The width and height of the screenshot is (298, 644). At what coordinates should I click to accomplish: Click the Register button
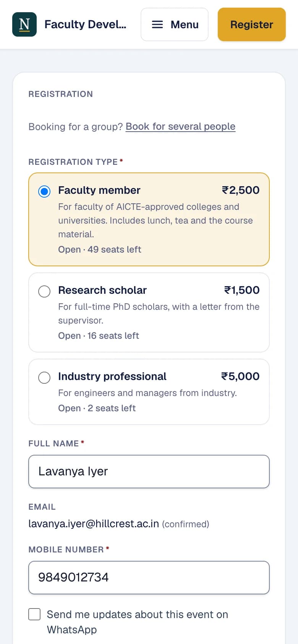coord(252,24)
